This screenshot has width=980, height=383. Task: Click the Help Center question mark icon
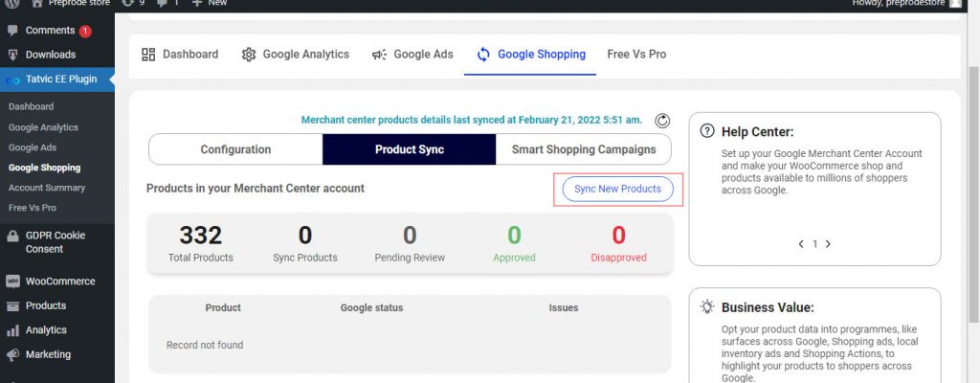coord(707,131)
